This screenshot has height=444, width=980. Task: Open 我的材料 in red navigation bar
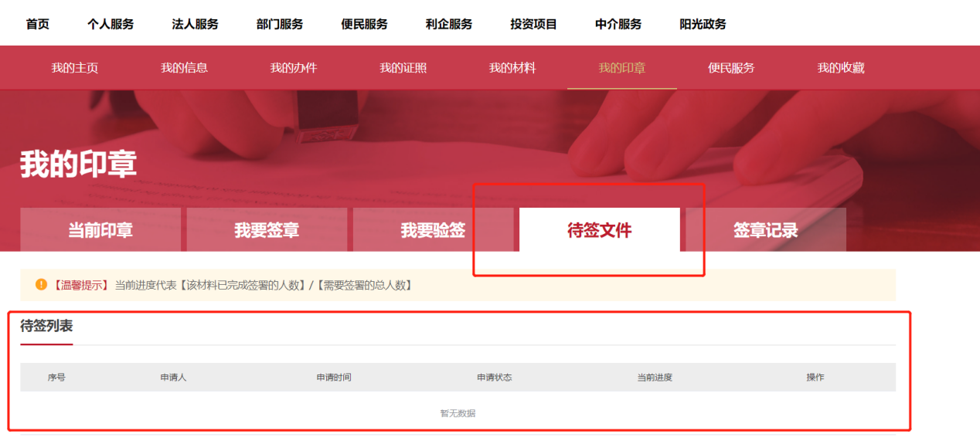pyautogui.click(x=512, y=68)
